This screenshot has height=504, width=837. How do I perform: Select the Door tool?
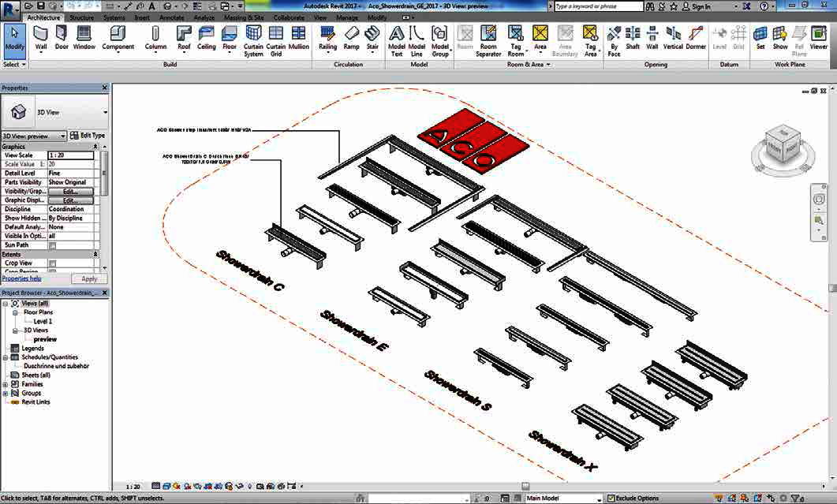62,39
